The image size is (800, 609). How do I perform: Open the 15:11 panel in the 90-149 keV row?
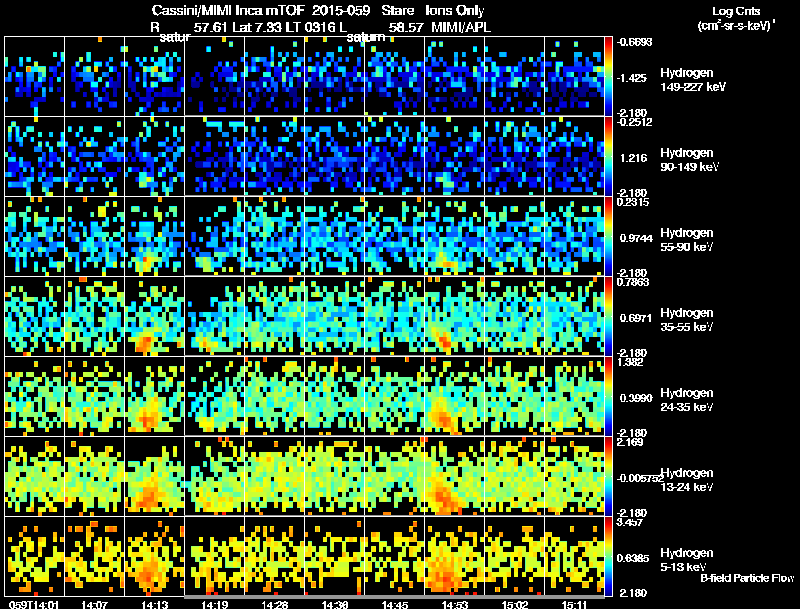coord(574,156)
